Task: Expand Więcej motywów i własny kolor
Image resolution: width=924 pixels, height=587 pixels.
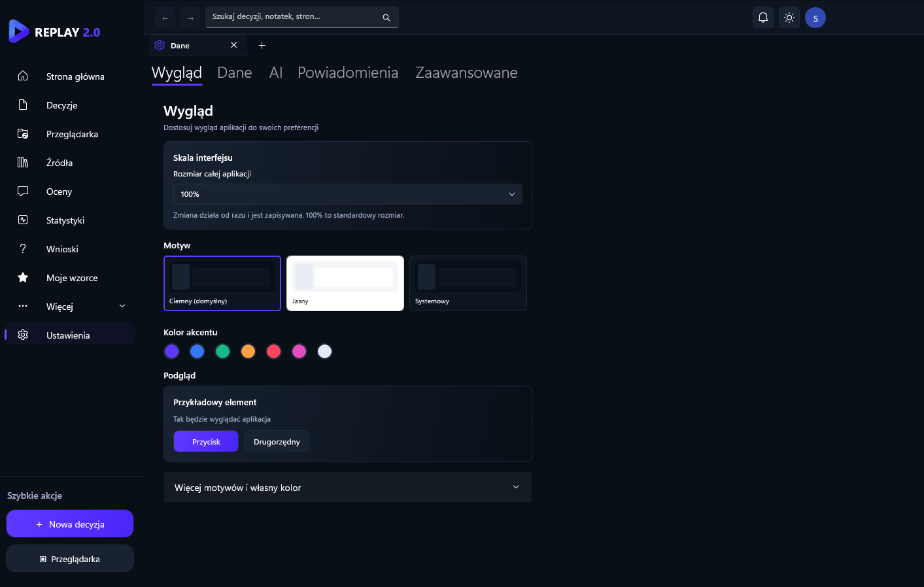Action: [x=348, y=487]
